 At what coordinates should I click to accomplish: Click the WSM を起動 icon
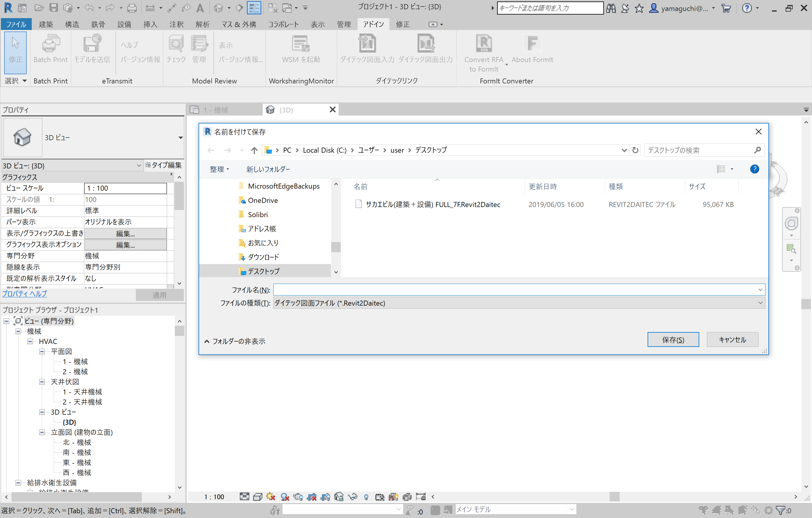(x=301, y=44)
